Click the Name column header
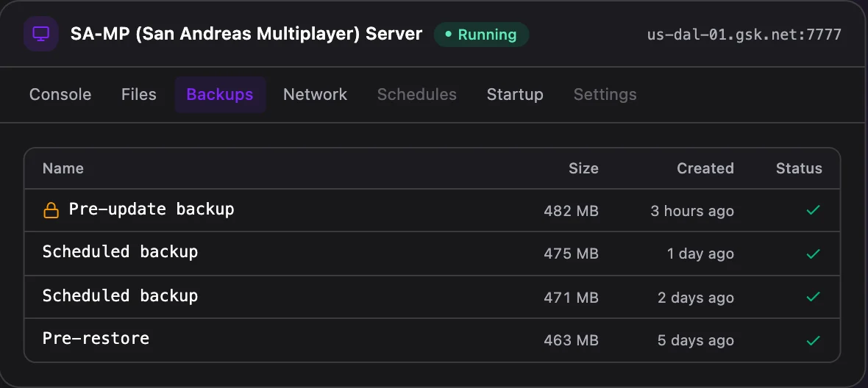The image size is (868, 388). tap(63, 168)
